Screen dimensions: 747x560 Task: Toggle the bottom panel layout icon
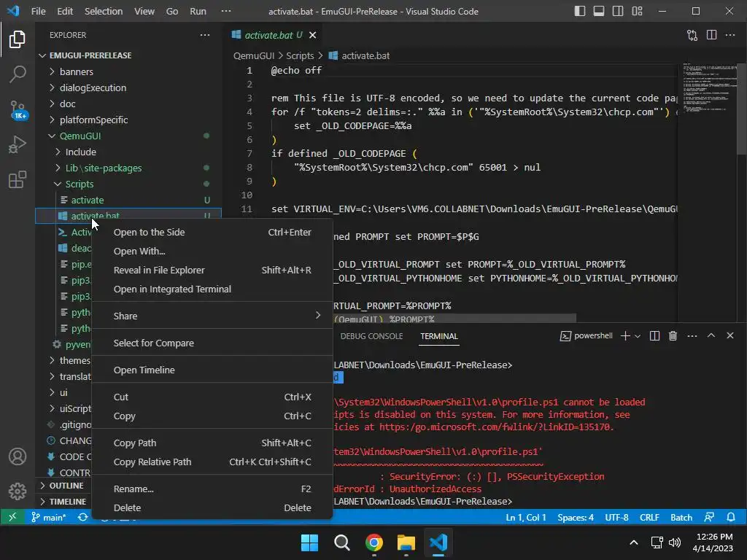click(x=599, y=11)
